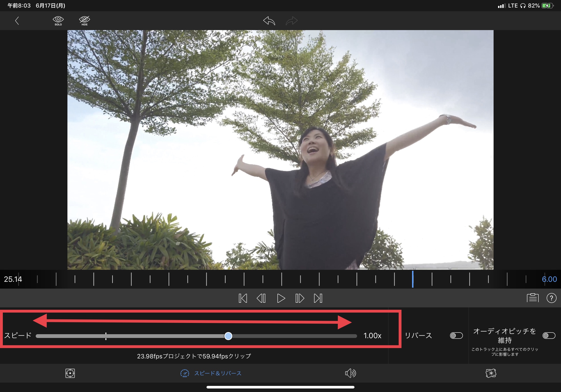The image size is (561, 392).
Task: Toggle HIDE eye icon
Action: (85, 20)
